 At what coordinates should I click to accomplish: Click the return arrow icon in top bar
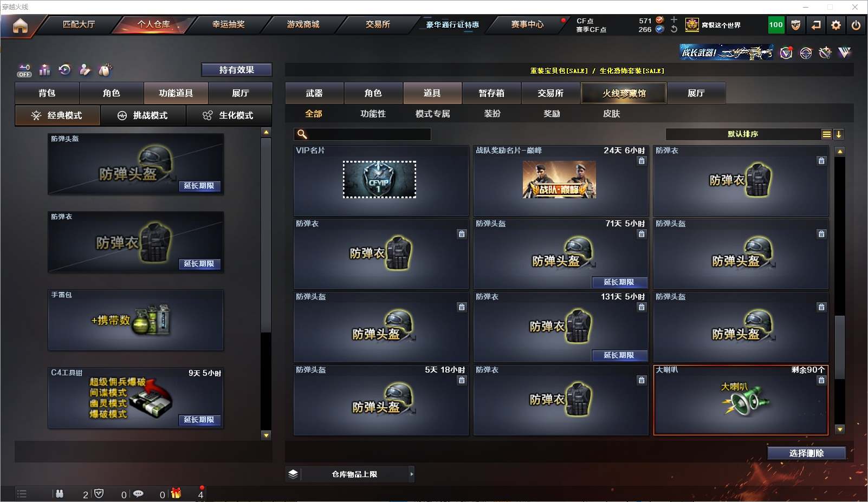coord(816,25)
